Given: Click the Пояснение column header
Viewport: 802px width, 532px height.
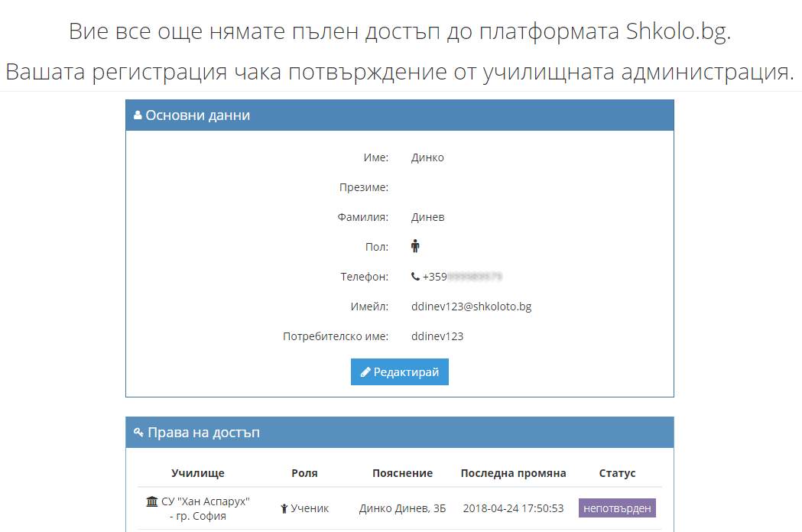Looking at the screenshot, I should 403,473.
